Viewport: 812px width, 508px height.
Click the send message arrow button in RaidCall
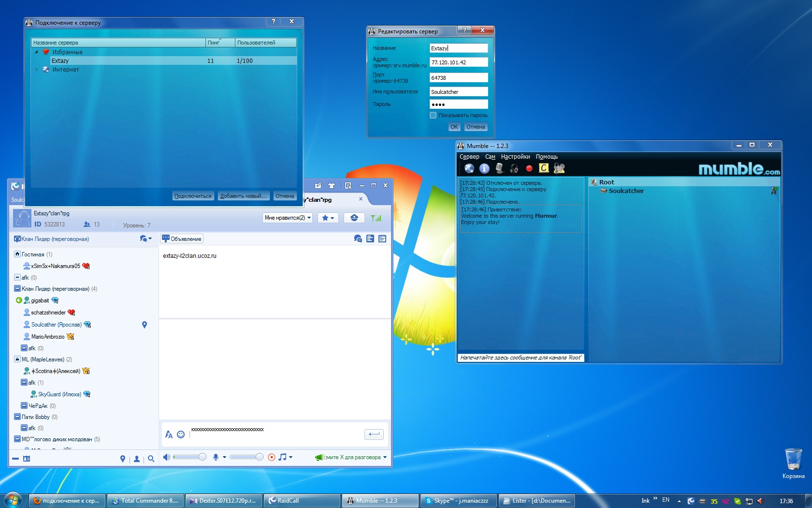374,434
